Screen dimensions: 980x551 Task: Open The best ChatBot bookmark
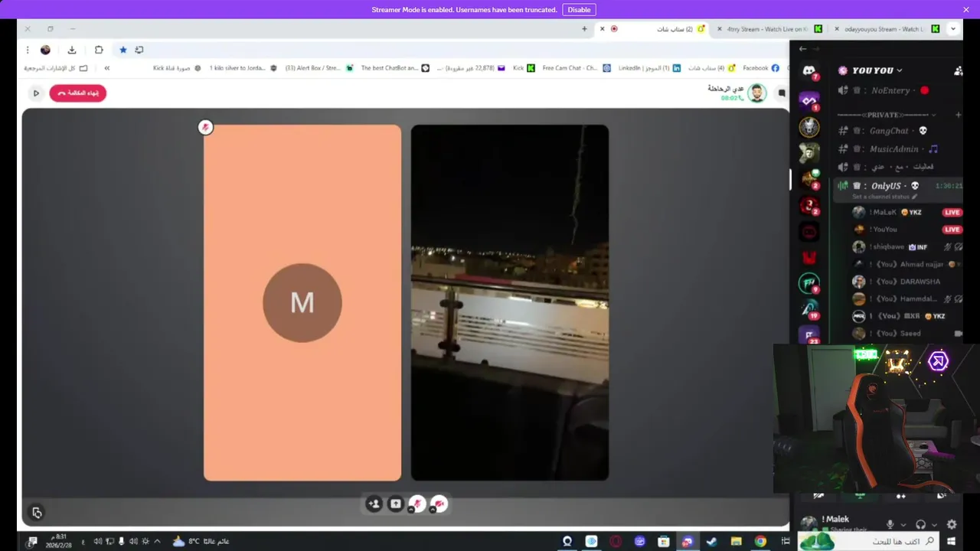(395, 68)
